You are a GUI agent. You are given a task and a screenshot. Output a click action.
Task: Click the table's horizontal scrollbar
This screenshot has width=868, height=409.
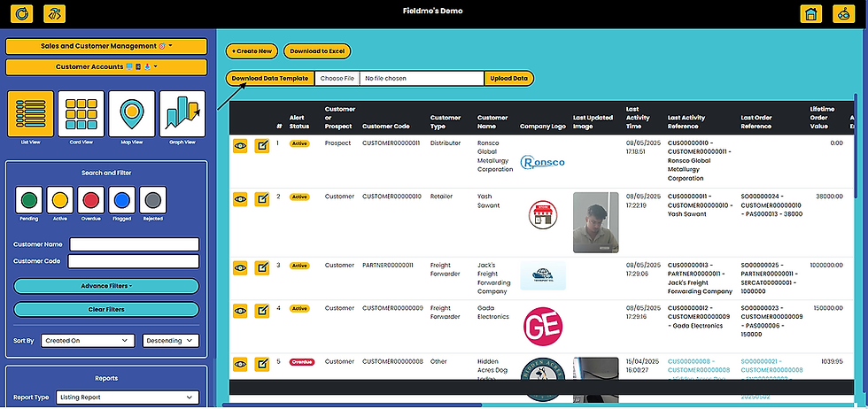(x=353, y=405)
